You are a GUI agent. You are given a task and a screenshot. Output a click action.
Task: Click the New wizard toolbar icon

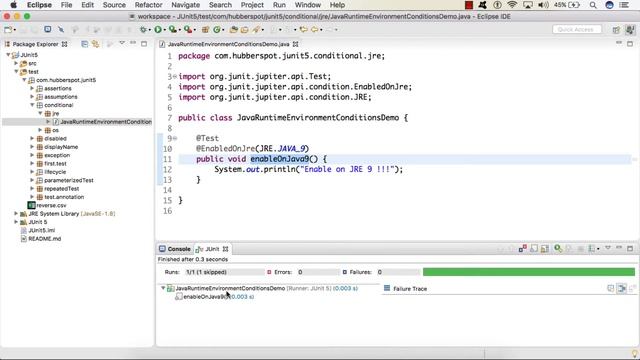(8, 29)
